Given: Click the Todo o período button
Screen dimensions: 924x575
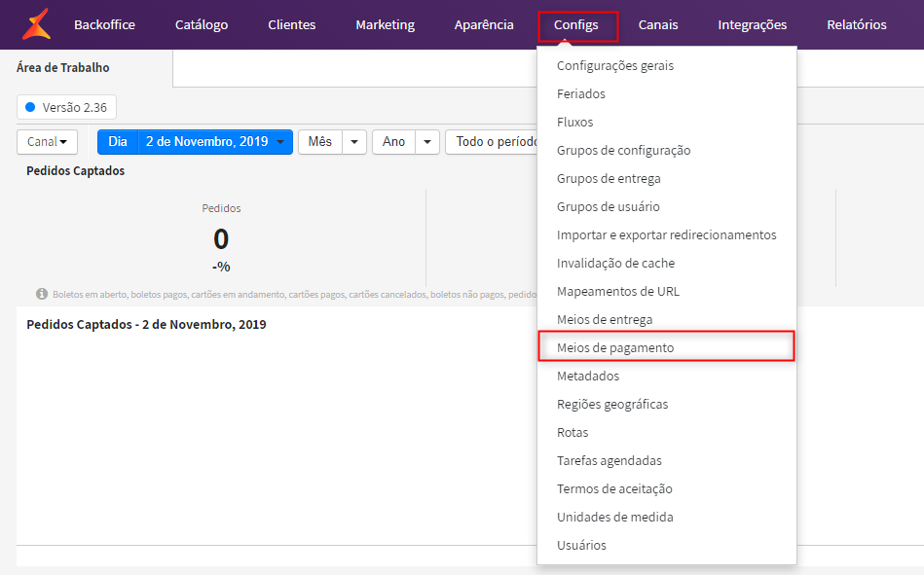Looking at the screenshot, I should 494,142.
